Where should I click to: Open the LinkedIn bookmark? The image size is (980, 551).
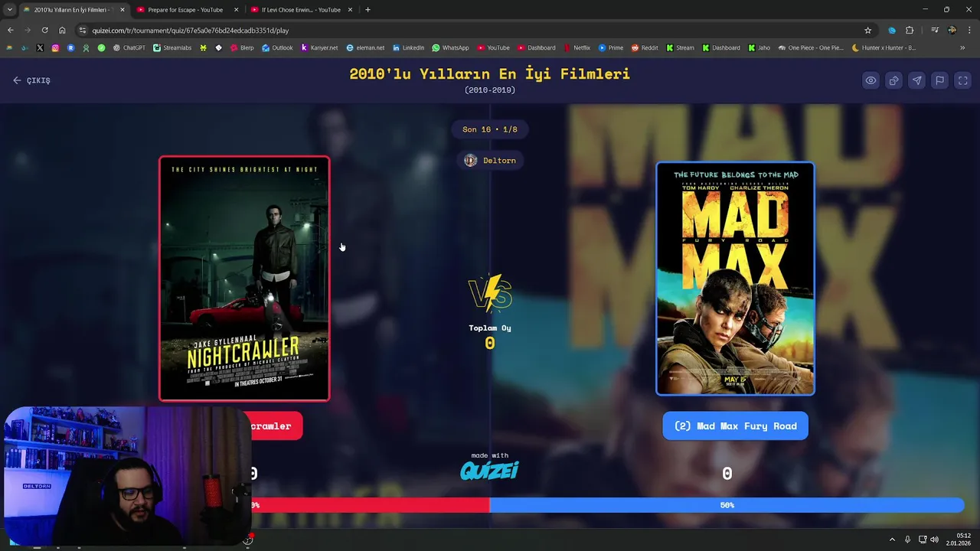click(408, 47)
